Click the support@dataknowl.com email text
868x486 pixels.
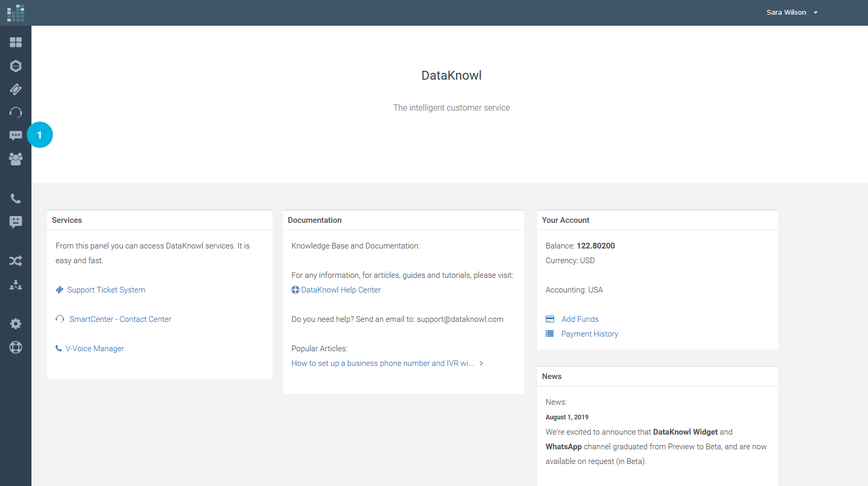460,319
